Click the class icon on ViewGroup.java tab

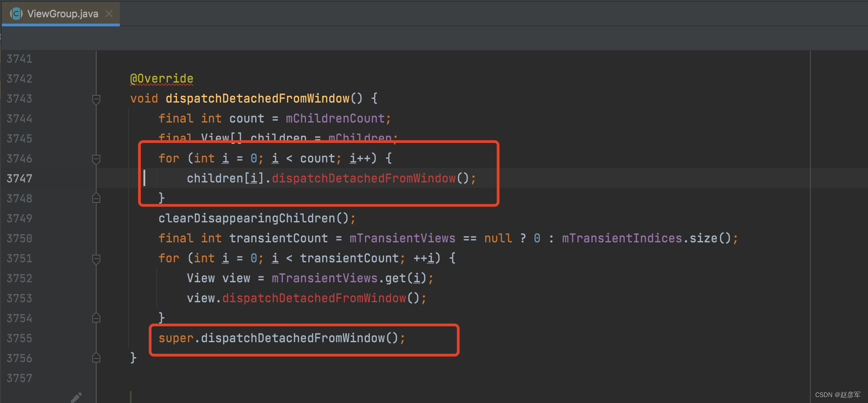[x=16, y=14]
